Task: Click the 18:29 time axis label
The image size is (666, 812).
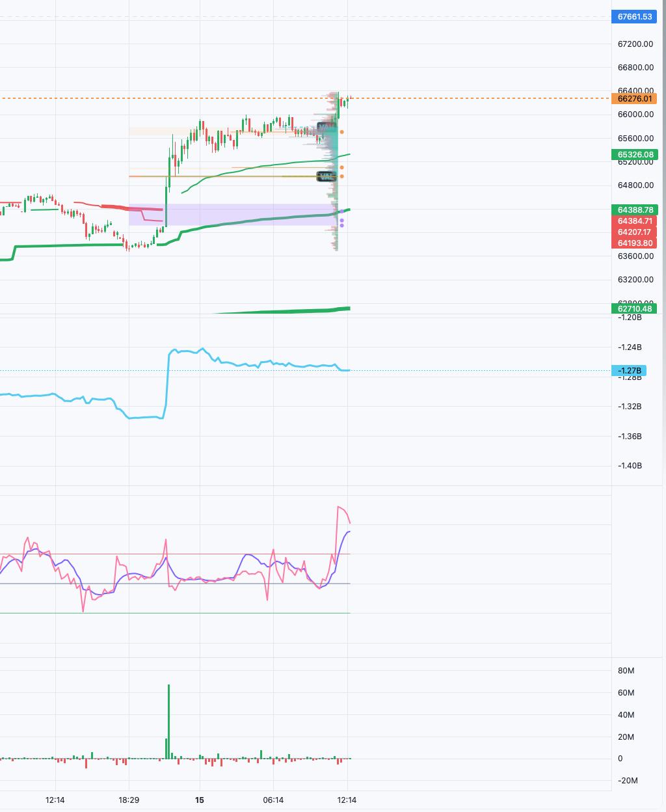Action: tap(129, 800)
